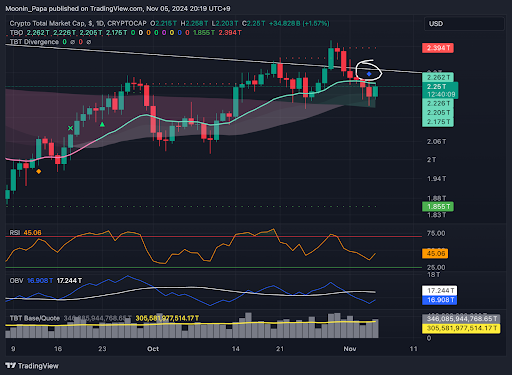Click the 1.94T price scale label

click(x=436, y=179)
